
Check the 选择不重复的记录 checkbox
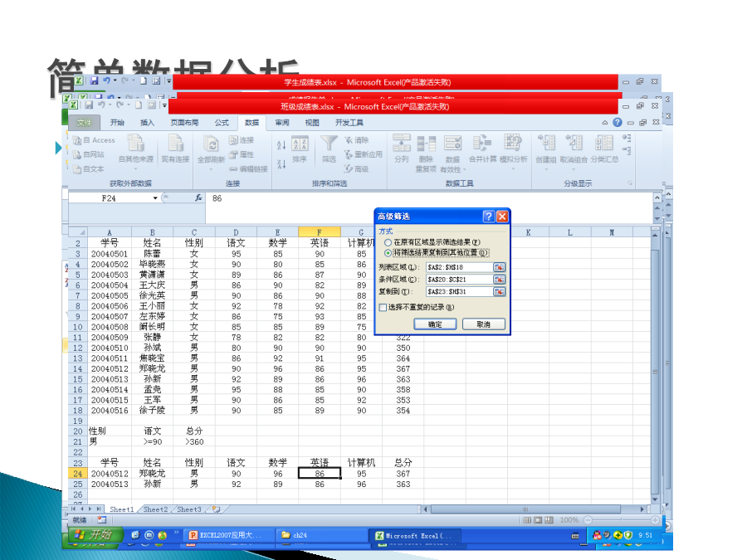383,307
